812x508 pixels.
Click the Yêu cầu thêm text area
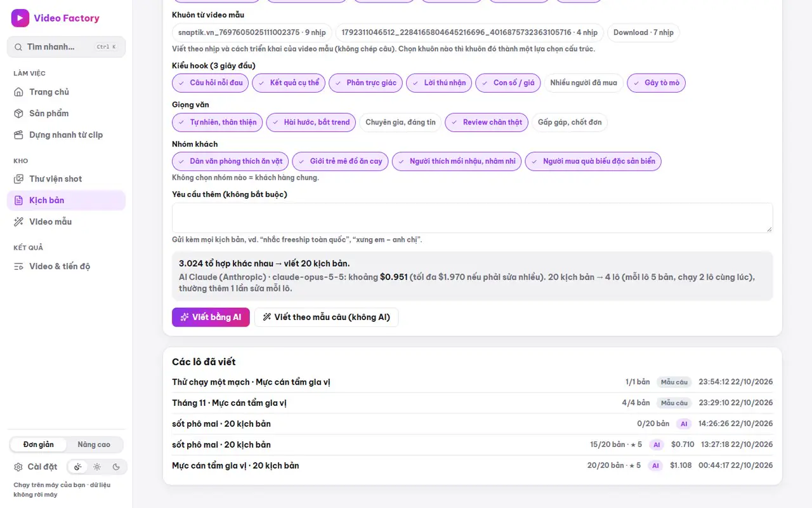pos(472,218)
